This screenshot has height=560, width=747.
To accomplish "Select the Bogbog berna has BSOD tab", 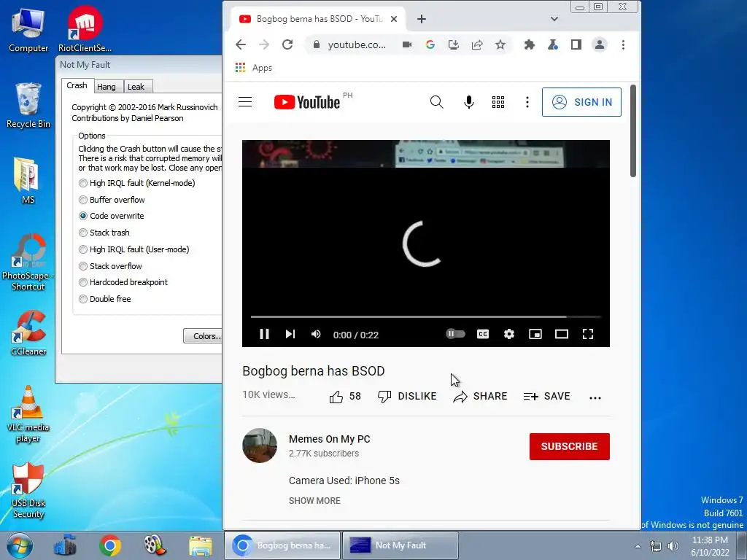I will tap(319, 19).
